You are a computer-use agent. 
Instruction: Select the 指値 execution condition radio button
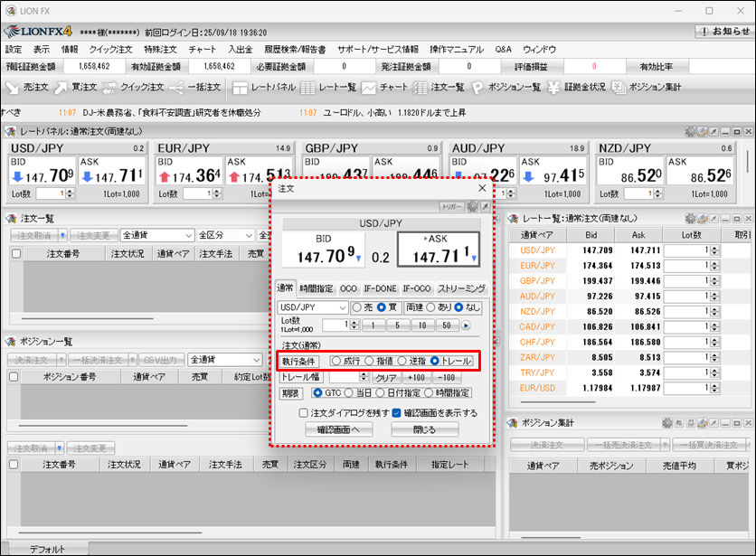371,361
